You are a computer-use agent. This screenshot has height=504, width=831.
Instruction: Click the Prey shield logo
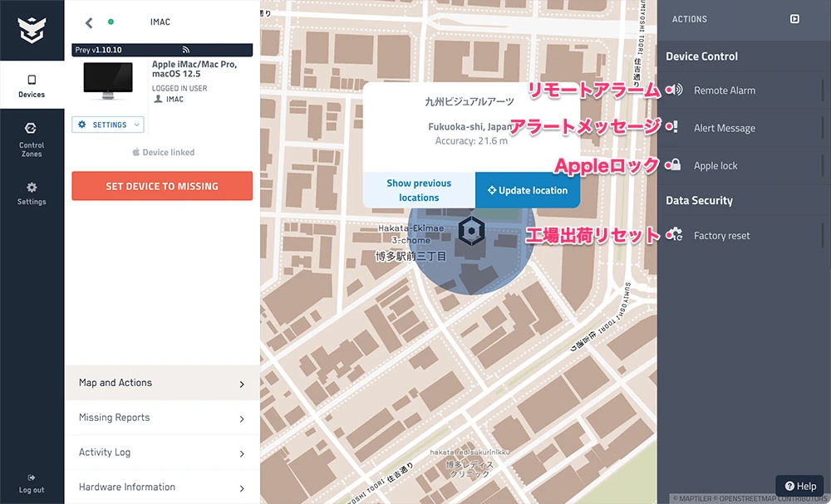[32, 30]
